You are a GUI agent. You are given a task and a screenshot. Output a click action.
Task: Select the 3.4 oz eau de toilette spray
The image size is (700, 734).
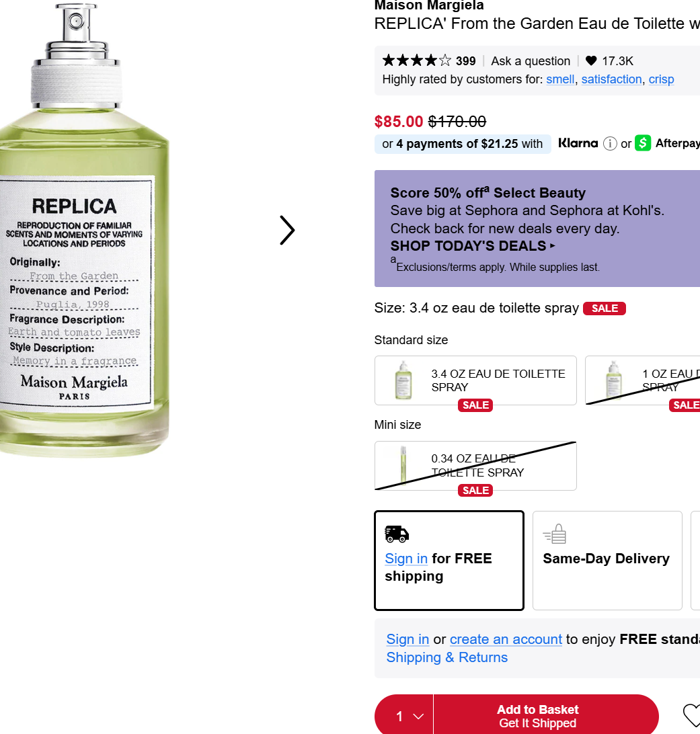(475, 380)
